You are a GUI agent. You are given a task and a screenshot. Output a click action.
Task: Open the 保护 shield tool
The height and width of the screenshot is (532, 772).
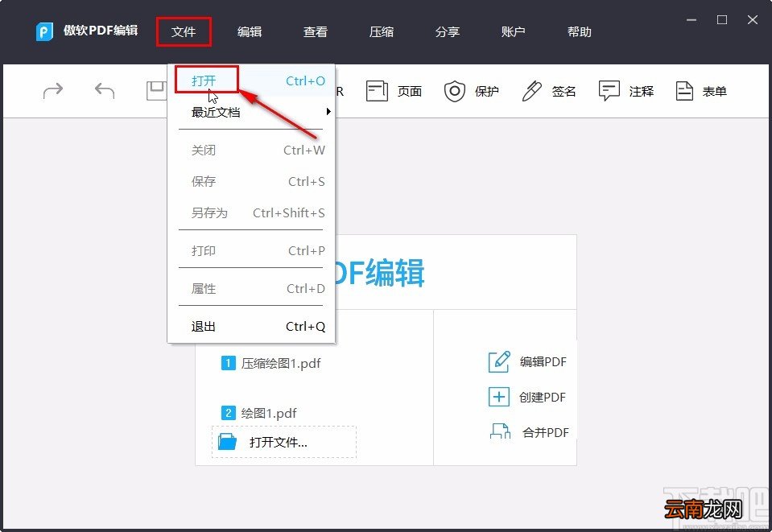pos(472,92)
